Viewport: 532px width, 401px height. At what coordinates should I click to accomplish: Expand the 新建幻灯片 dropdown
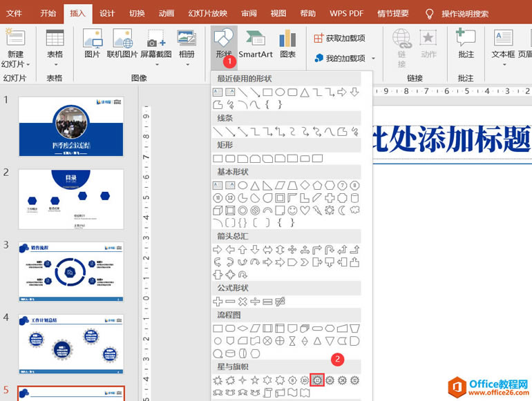coord(15,65)
